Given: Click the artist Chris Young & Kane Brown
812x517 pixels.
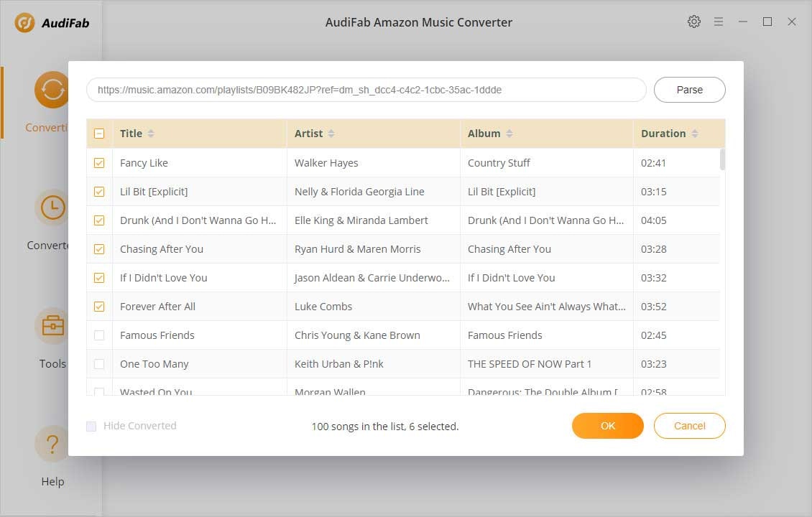Looking at the screenshot, I should click(x=357, y=335).
